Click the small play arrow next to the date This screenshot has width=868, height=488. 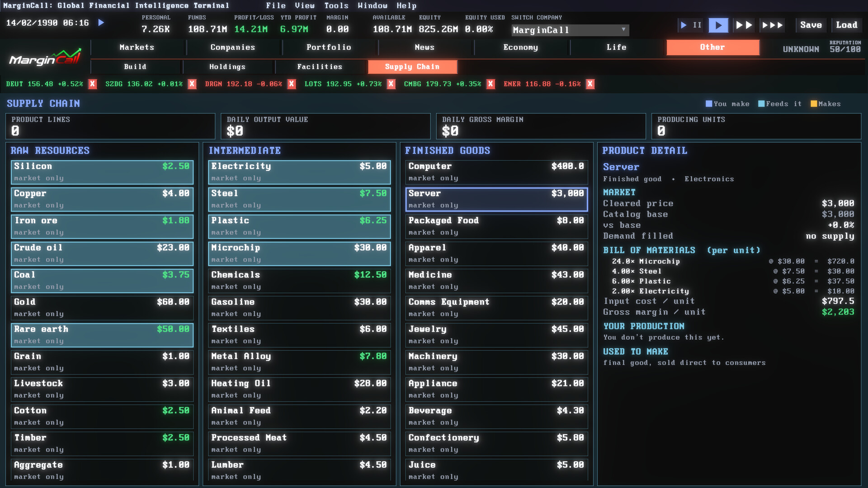coord(101,23)
